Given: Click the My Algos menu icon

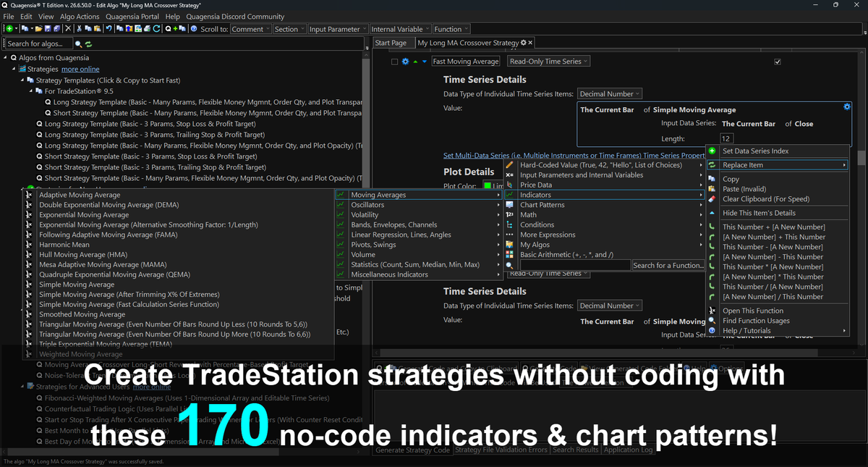Looking at the screenshot, I should click(x=510, y=245).
